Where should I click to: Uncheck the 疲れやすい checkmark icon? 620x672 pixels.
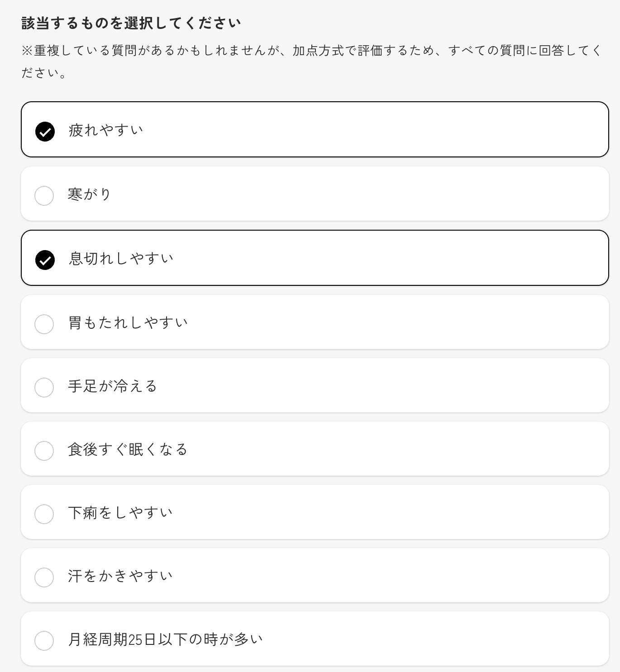tap(45, 132)
